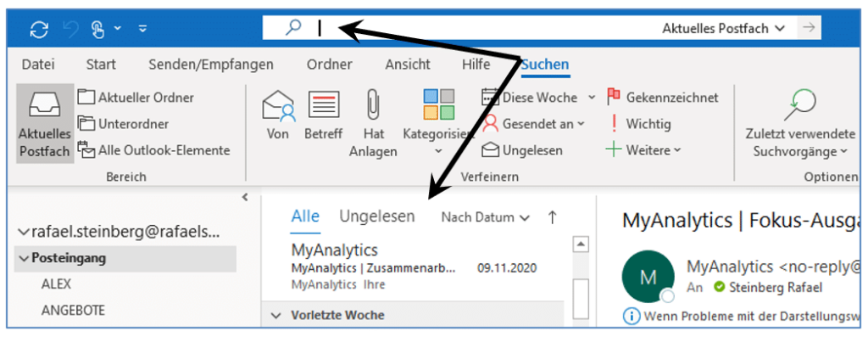Click the Send/Receive sync icon in title bar
Image resolution: width=868 pixels, height=337 pixels.
pos(39,29)
